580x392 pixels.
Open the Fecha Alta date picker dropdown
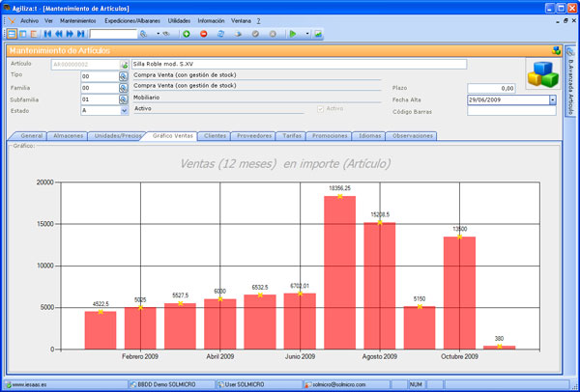552,100
